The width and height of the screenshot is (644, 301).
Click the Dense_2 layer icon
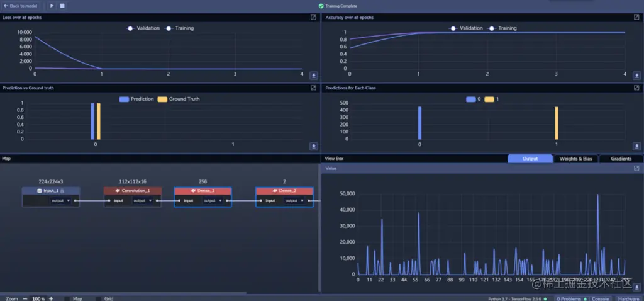(275, 191)
